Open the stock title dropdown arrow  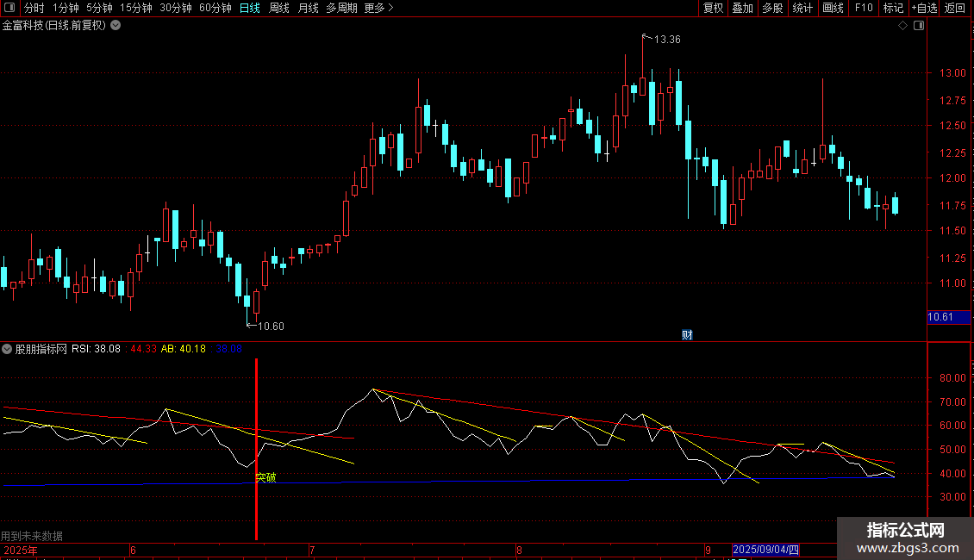click(116, 25)
